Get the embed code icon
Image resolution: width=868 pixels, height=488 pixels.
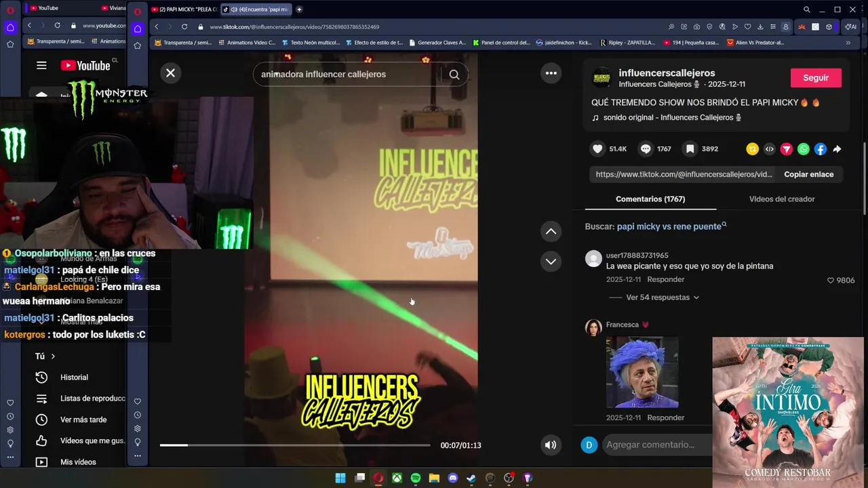769,149
